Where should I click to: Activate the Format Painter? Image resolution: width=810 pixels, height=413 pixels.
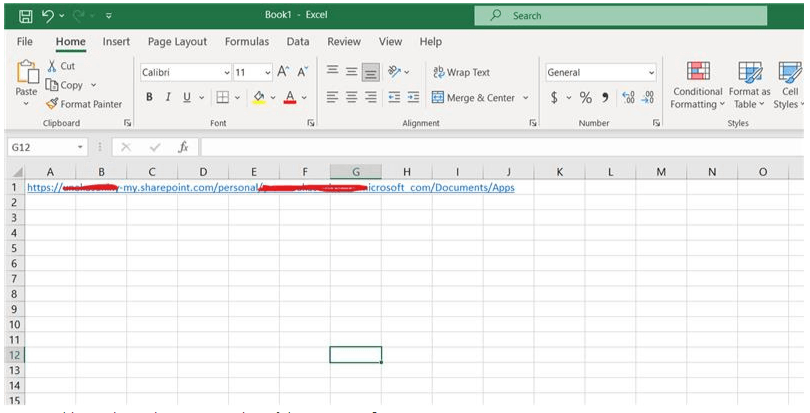[84, 104]
